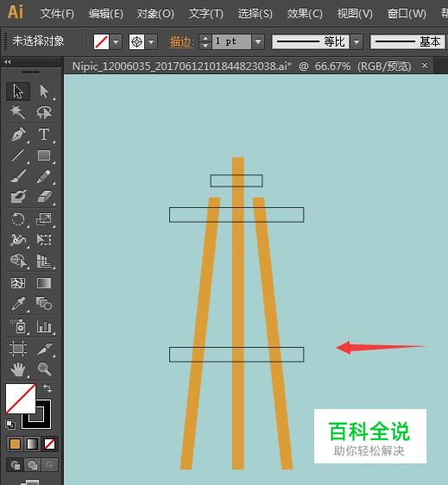This screenshot has height=485, width=448.
Task: Open the 对象(O) menu
Action: 155,14
